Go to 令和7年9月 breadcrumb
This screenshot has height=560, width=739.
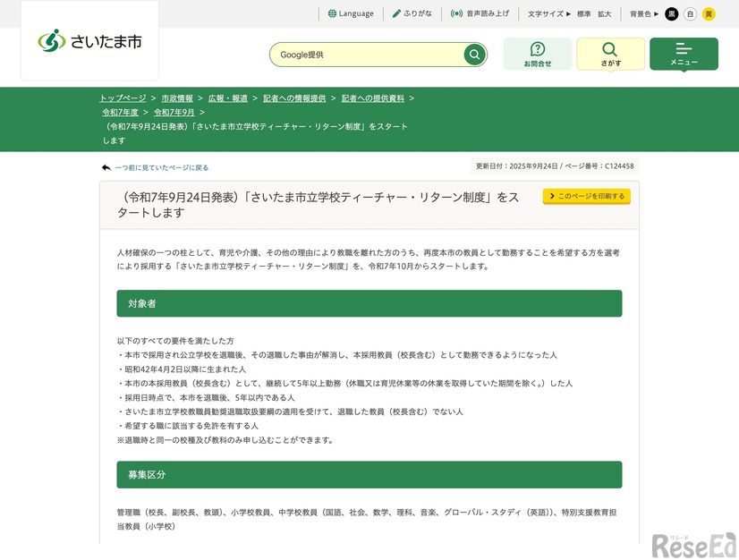coord(174,112)
